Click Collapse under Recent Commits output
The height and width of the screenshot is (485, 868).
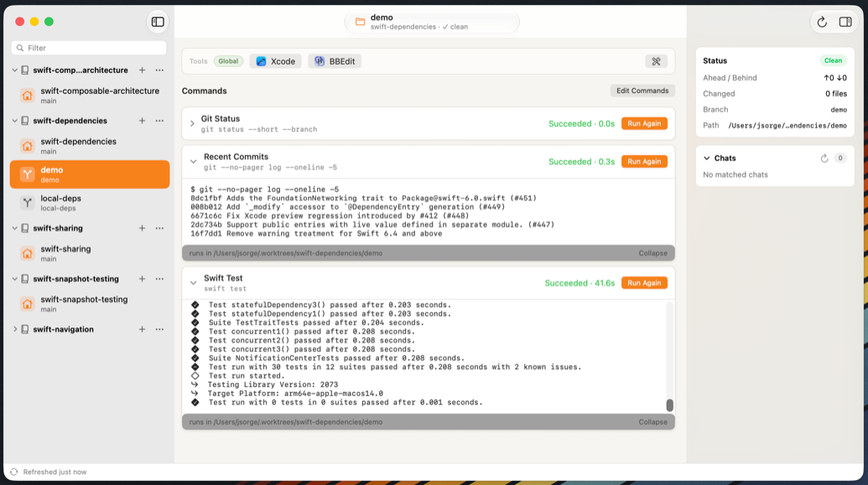652,253
